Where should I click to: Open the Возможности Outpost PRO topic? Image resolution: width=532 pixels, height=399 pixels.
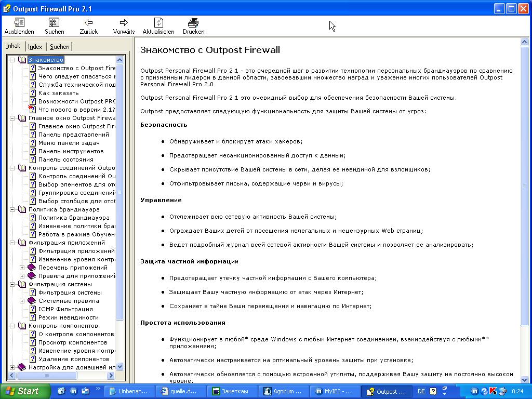point(77,101)
